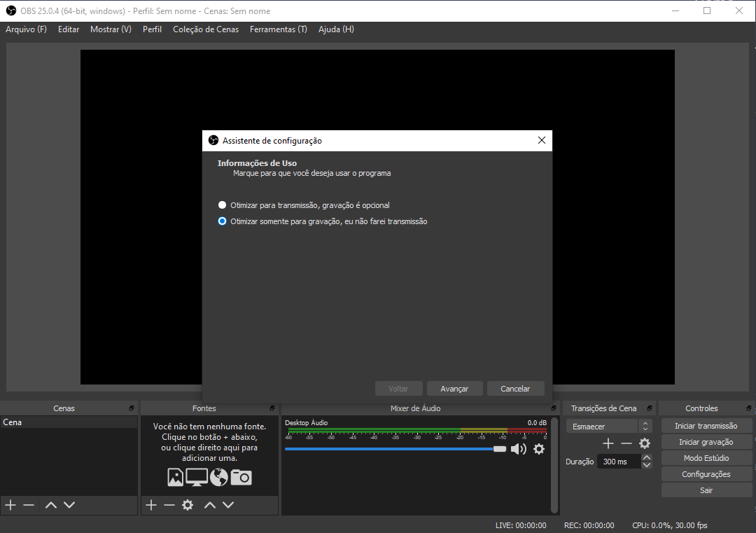Screen dimensions: 756x533
Task: Move scene down arrow in Cenas panel
Action: [69, 505]
